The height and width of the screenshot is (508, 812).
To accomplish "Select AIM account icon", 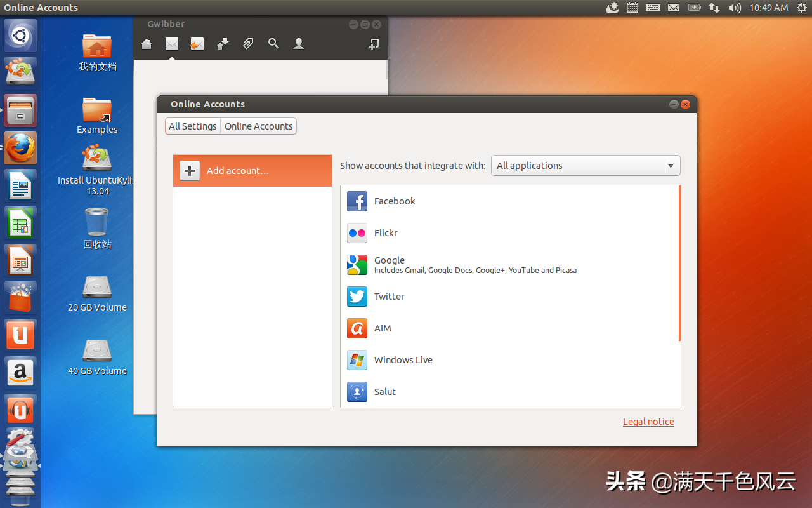I will tap(357, 328).
